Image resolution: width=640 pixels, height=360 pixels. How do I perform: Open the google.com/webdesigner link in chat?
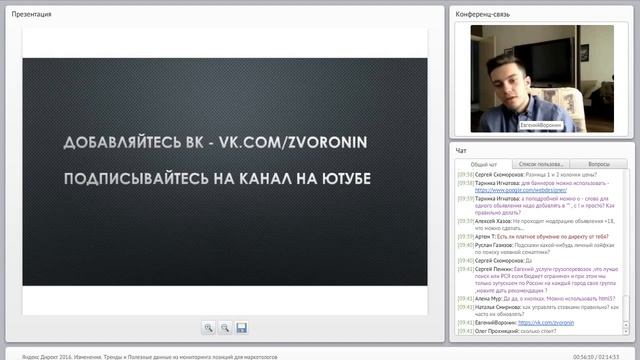point(520,190)
